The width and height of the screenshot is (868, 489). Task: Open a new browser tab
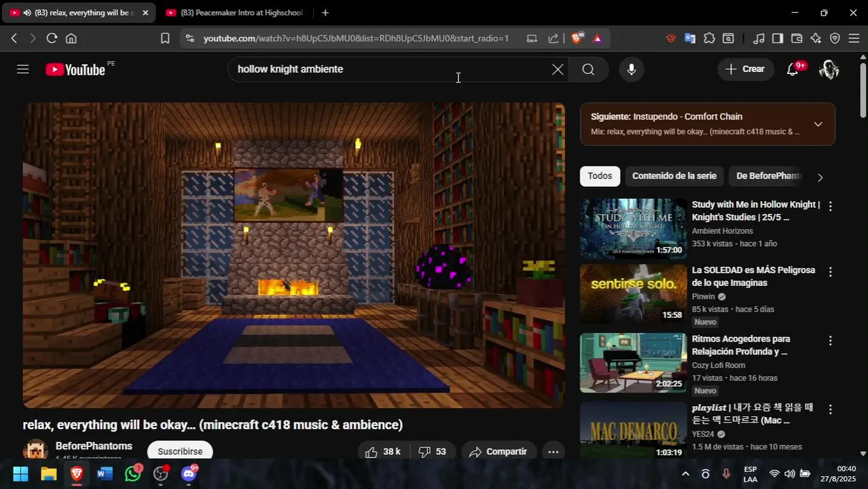(x=325, y=13)
